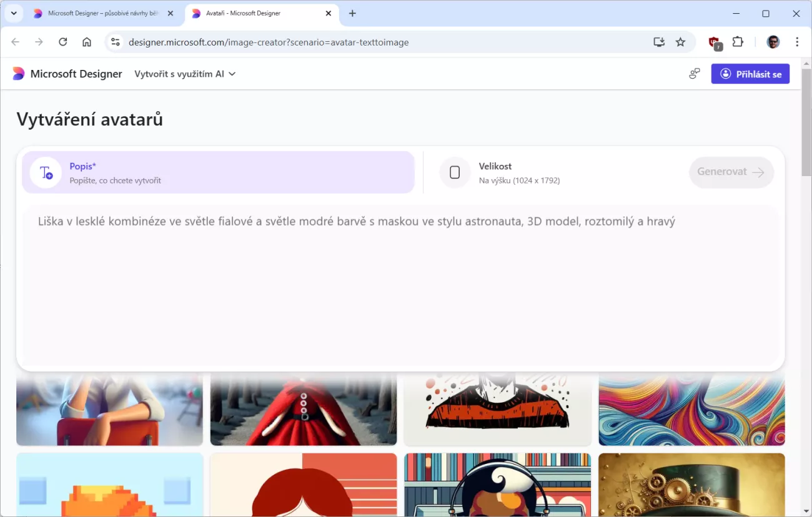Viewport: 812px width, 517px height.
Task: Go to browser home page icon
Action: (x=87, y=42)
